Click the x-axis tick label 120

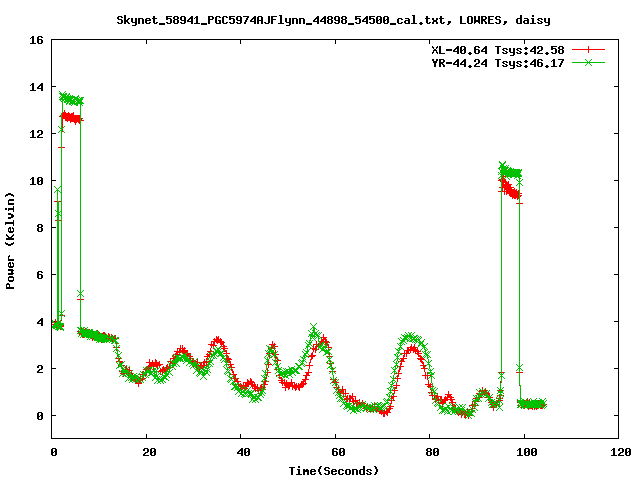(622, 452)
